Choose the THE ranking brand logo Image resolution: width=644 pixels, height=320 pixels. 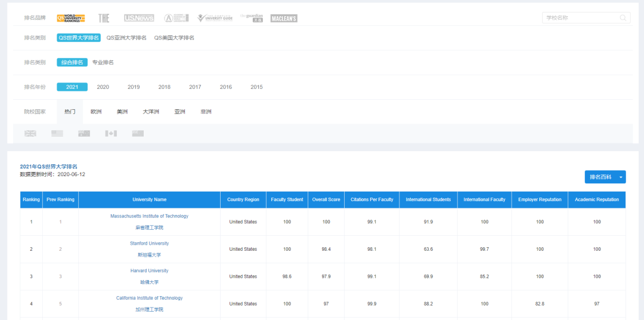104,18
